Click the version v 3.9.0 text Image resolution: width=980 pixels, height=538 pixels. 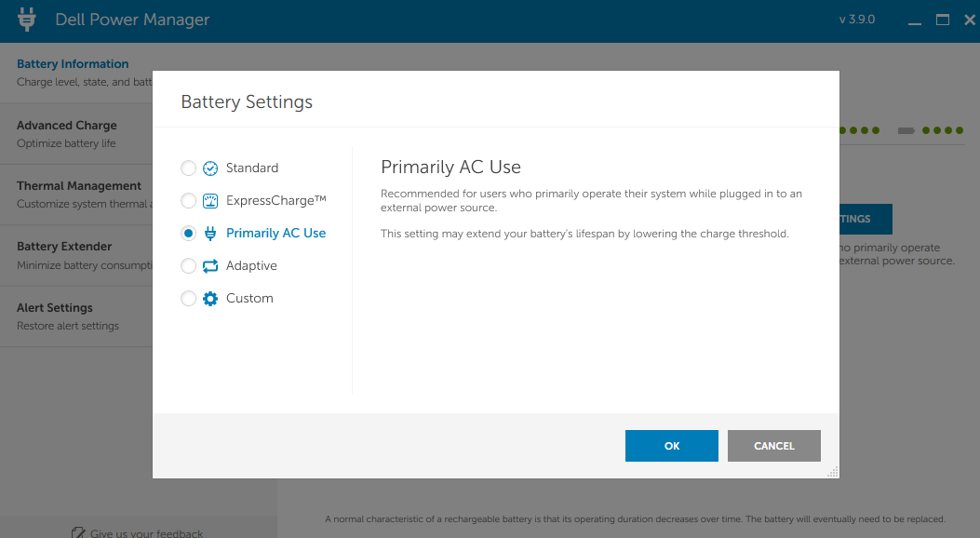(857, 20)
